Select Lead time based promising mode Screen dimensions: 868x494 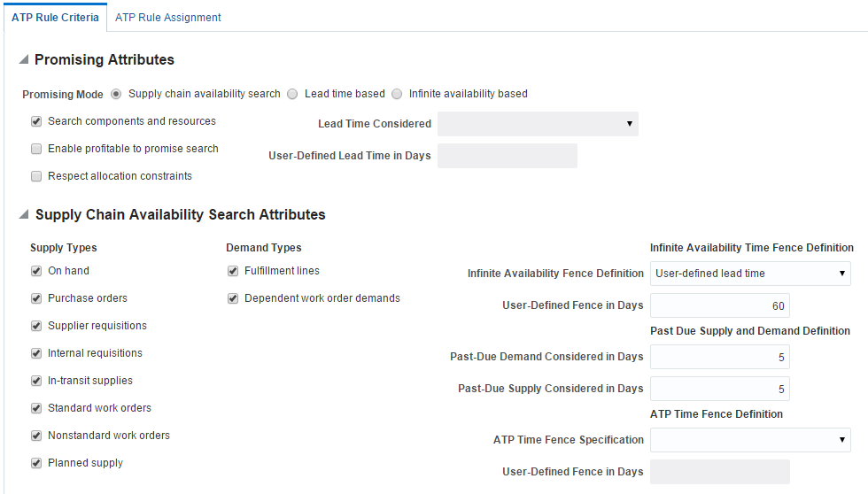pyautogui.click(x=293, y=94)
